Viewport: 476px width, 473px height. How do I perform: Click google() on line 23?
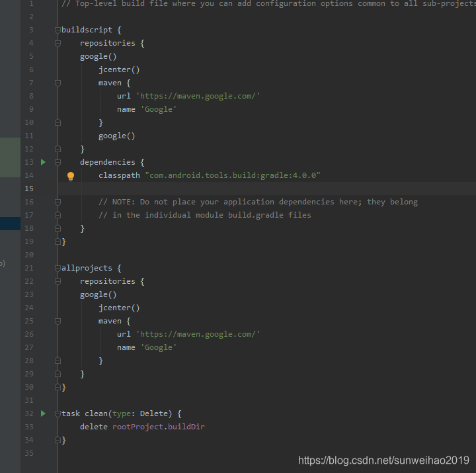[98, 294]
